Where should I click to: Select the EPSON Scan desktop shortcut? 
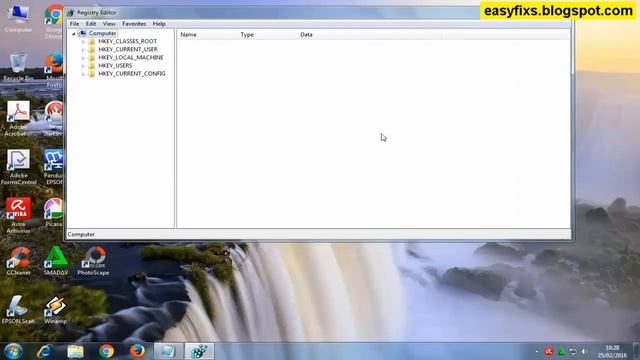click(x=18, y=310)
